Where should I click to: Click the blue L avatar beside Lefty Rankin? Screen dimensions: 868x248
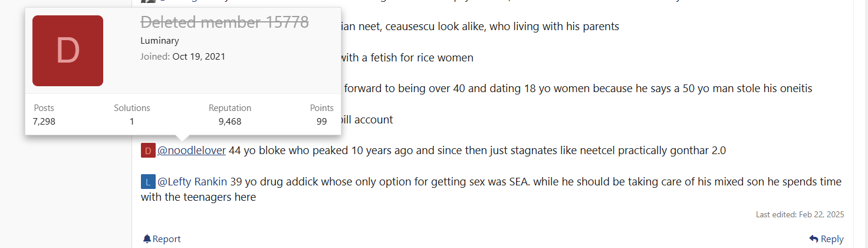point(148,181)
